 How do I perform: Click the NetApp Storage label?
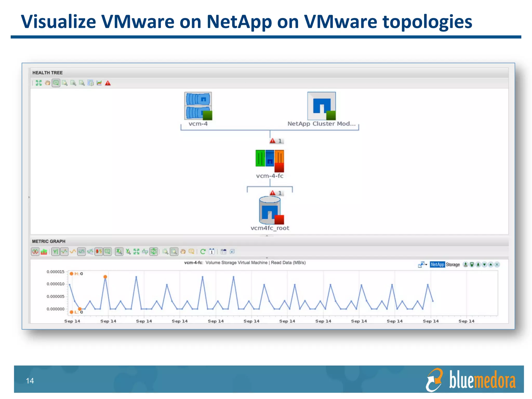click(x=445, y=264)
